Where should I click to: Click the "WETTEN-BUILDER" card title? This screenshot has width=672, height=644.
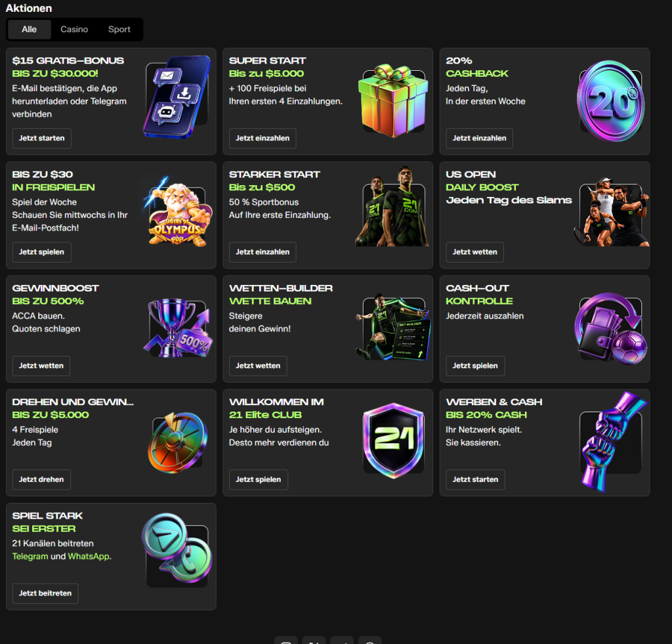pos(281,288)
